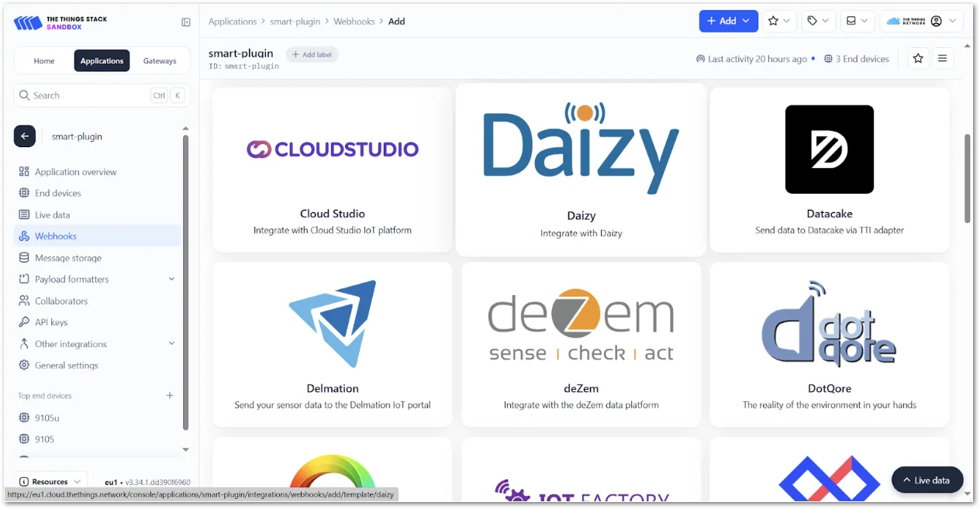Open the hamburger menu next to the star

click(943, 58)
